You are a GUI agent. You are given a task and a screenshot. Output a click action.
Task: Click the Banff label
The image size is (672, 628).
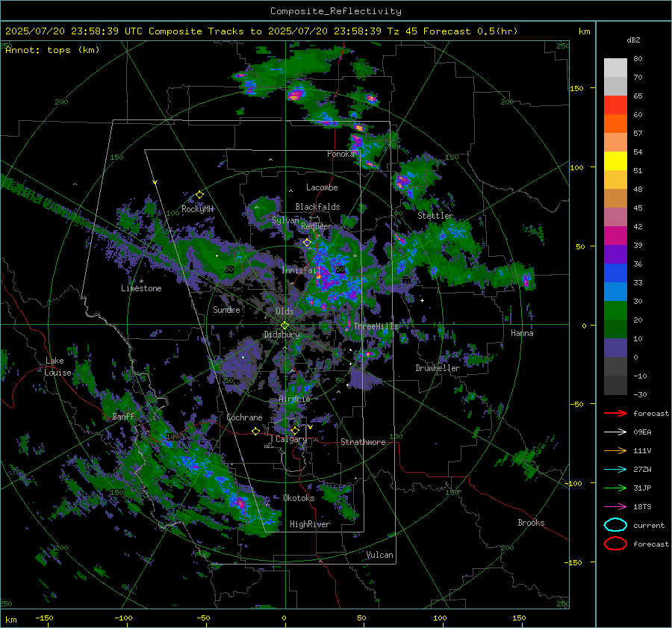123,416
